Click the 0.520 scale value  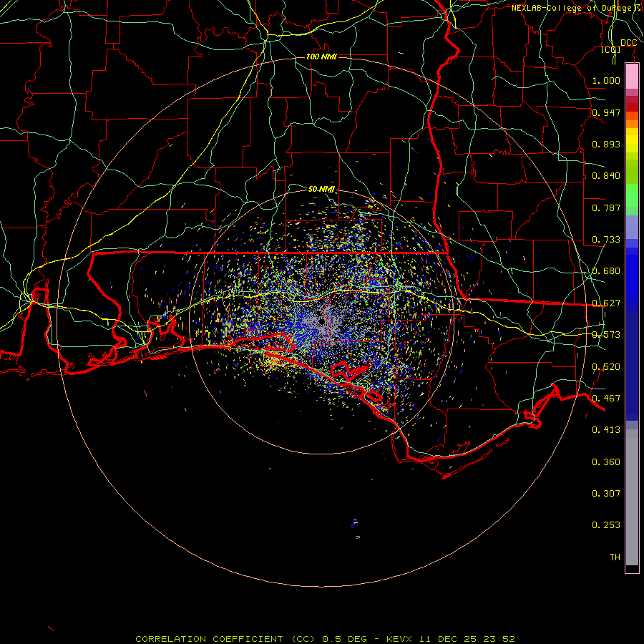(606, 367)
